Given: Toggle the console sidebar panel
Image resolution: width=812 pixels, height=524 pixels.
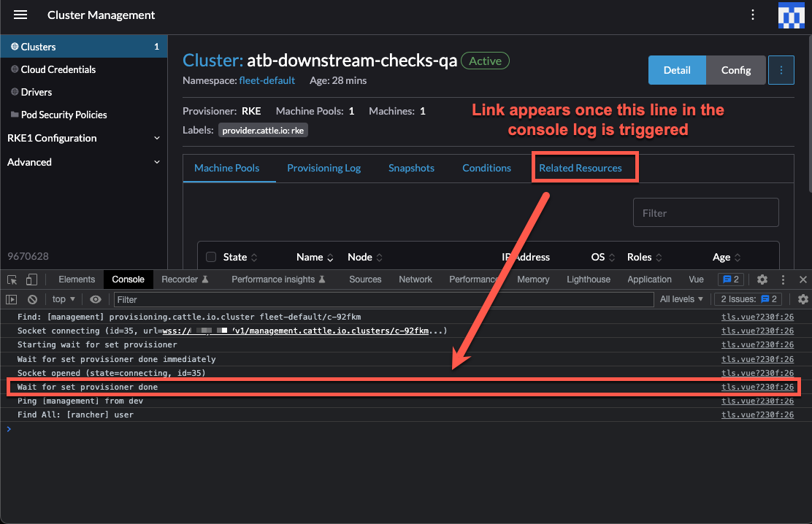Looking at the screenshot, I should [x=12, y=299].
